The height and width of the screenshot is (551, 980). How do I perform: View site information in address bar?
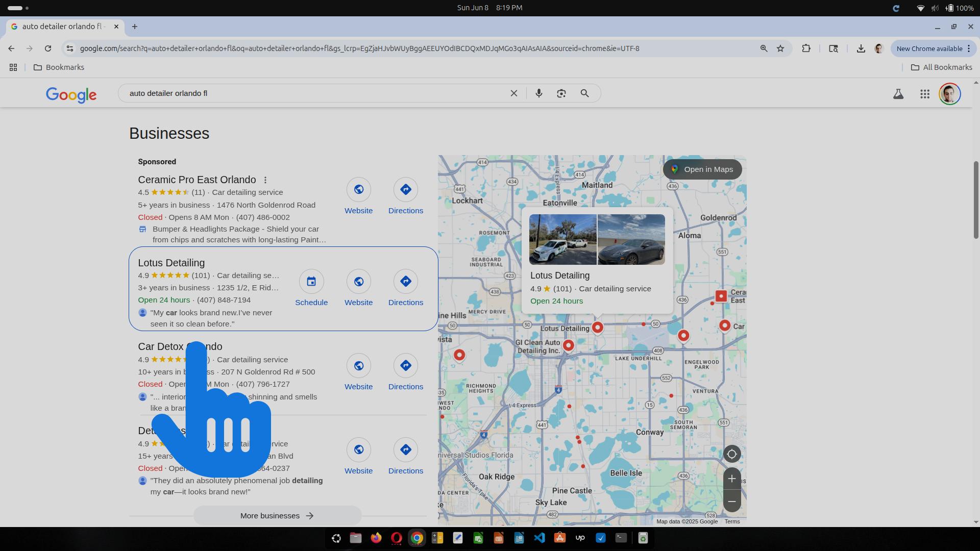click(x=70, y=48)
